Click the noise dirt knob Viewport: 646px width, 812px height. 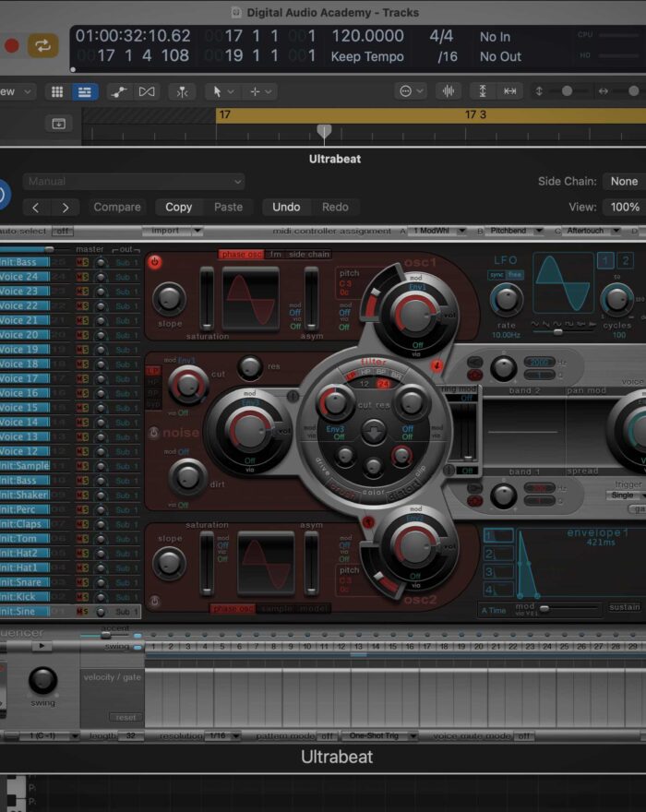187,477
